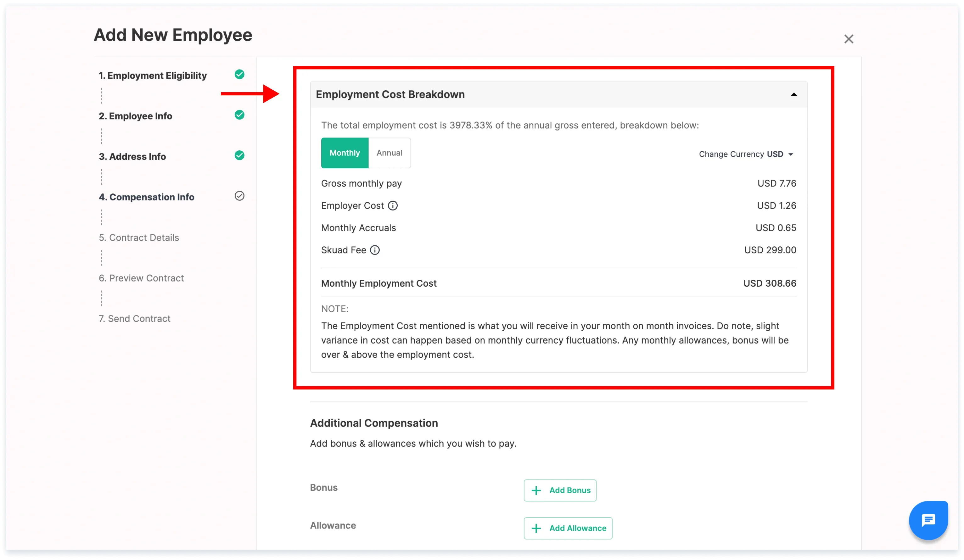Image resolution: width=964 pixels, height=560 pixels.
Task: Open the Change Currency USD dropdown
Action: [x=746, y=154]
